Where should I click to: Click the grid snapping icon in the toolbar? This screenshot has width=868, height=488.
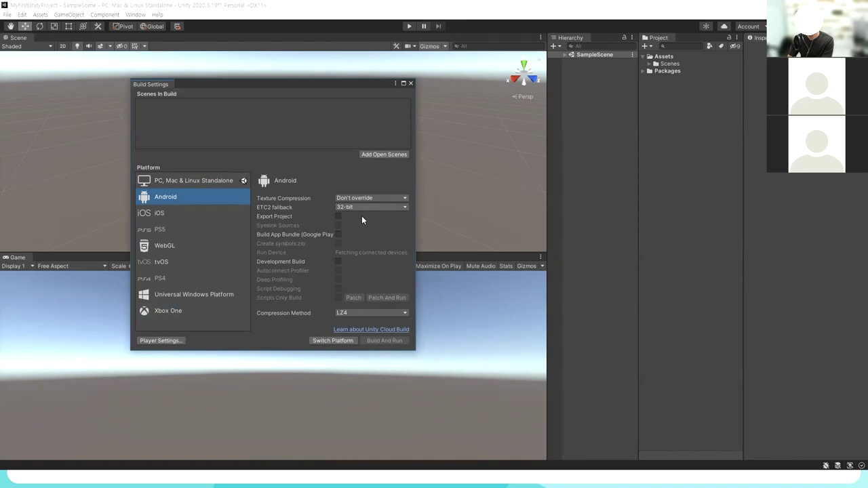(177, 26)
